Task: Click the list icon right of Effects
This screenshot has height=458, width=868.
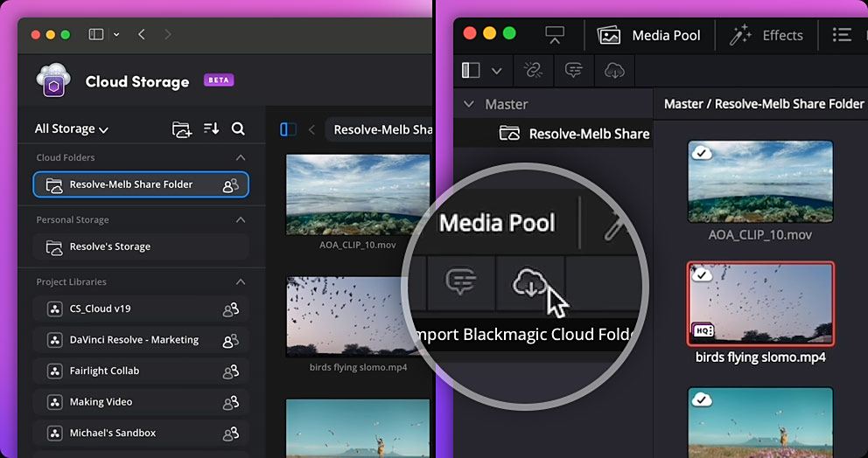Action: (x=842, y=35)
